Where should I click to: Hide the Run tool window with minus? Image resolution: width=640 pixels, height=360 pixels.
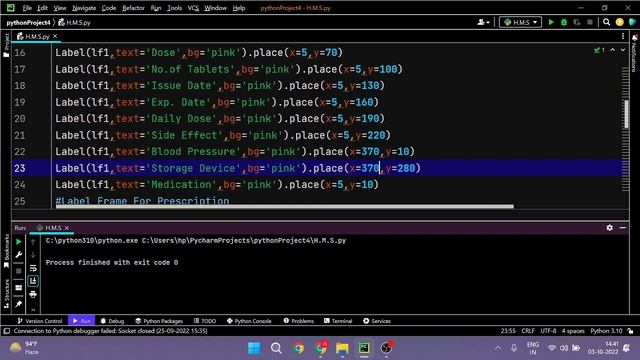click(x=622, y=228)
